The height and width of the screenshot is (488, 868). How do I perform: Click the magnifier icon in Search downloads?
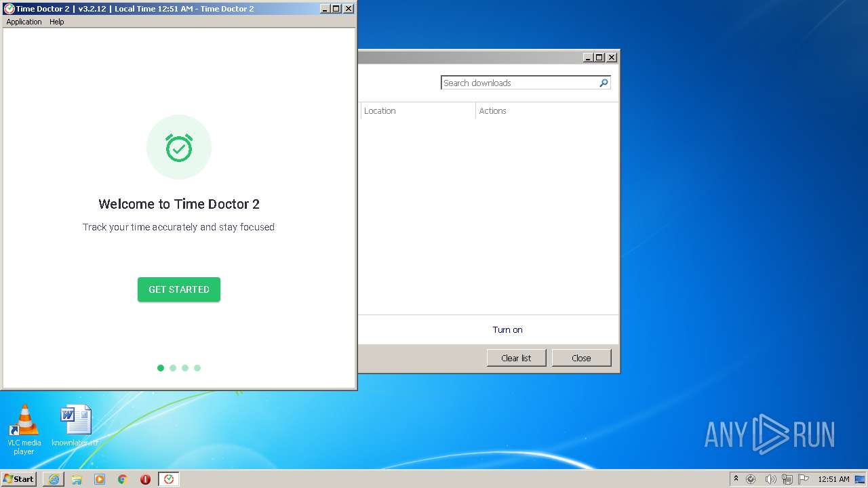(x=604, y=83)
